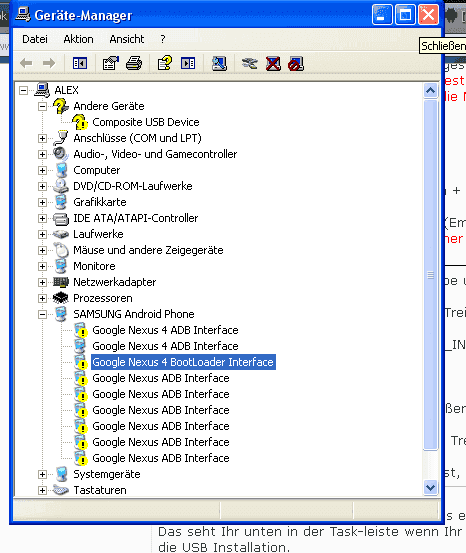The width and height of the screenshot is (466, 553).
Task: Open the Datei menu
Action: coord(35,39)
